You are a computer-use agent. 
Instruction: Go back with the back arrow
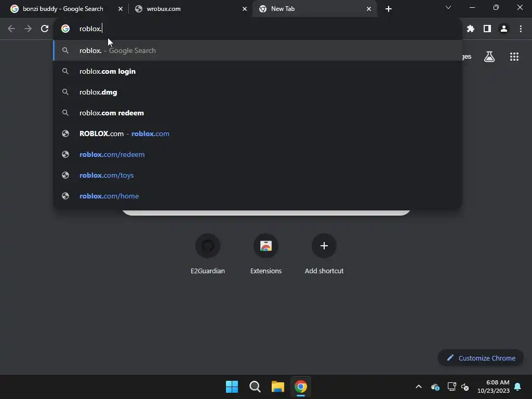[x=11, y=29]
